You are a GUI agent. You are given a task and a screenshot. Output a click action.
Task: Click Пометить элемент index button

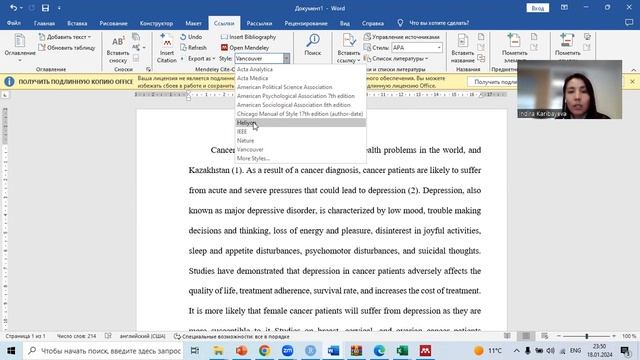click(514, 48)
